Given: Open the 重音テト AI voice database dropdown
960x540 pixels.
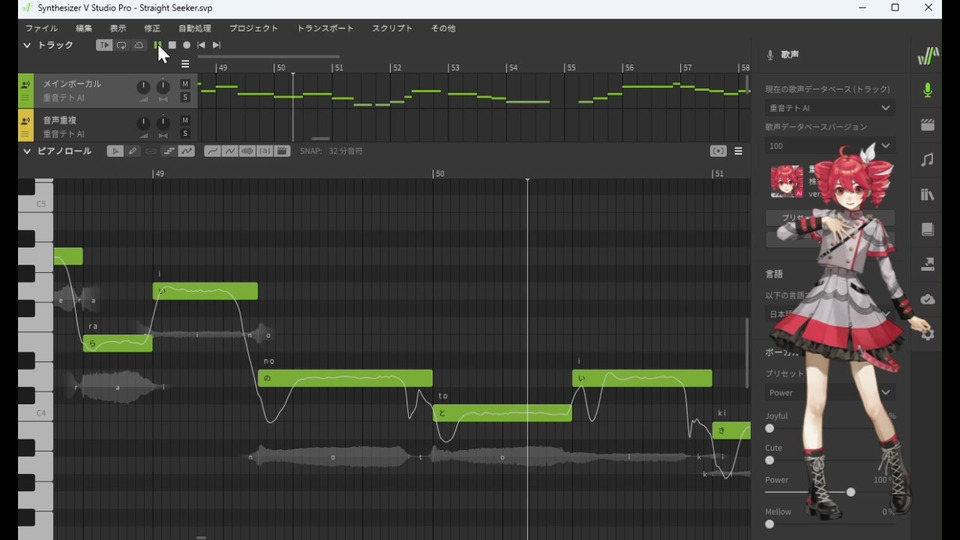Looking at the screenshot, I should tap(829, 108).
